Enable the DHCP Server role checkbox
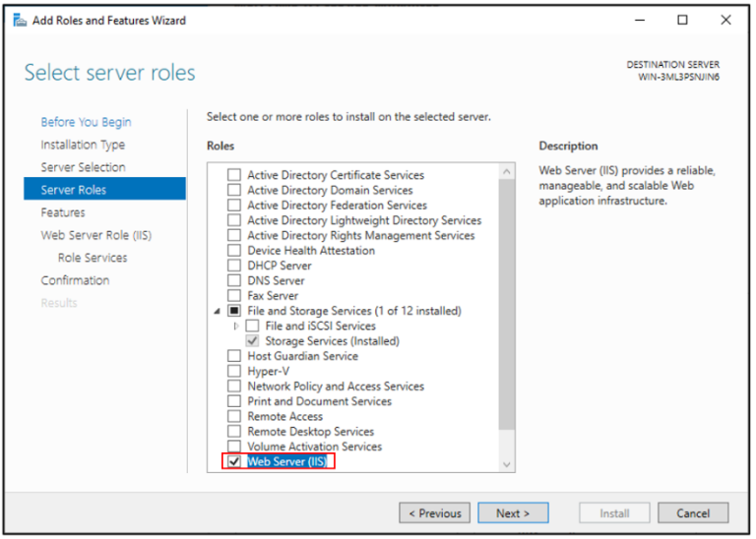This screenshot has width=756, height=539. click(x=234, y=266)
